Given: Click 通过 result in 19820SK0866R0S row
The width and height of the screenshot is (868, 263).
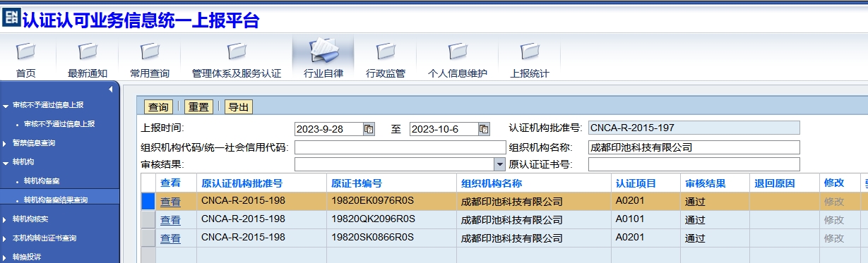Looking at the screenshot, I should click(x=714, y=238).
